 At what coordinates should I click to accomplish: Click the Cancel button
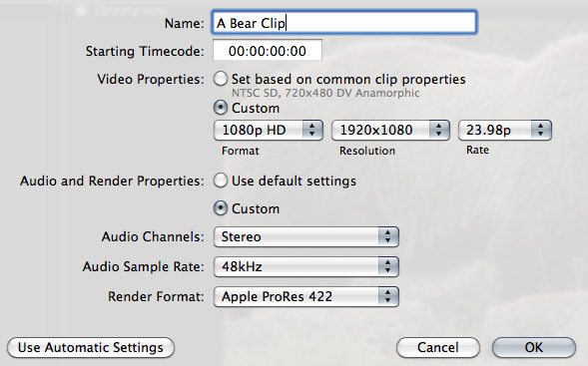pos(437,347)
